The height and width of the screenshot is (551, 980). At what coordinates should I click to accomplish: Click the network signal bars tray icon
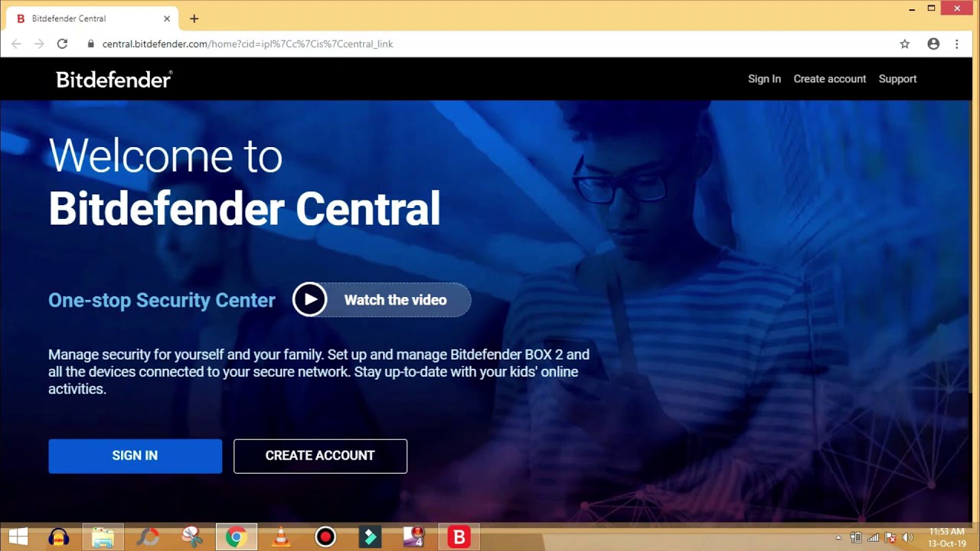pos(874,538)
